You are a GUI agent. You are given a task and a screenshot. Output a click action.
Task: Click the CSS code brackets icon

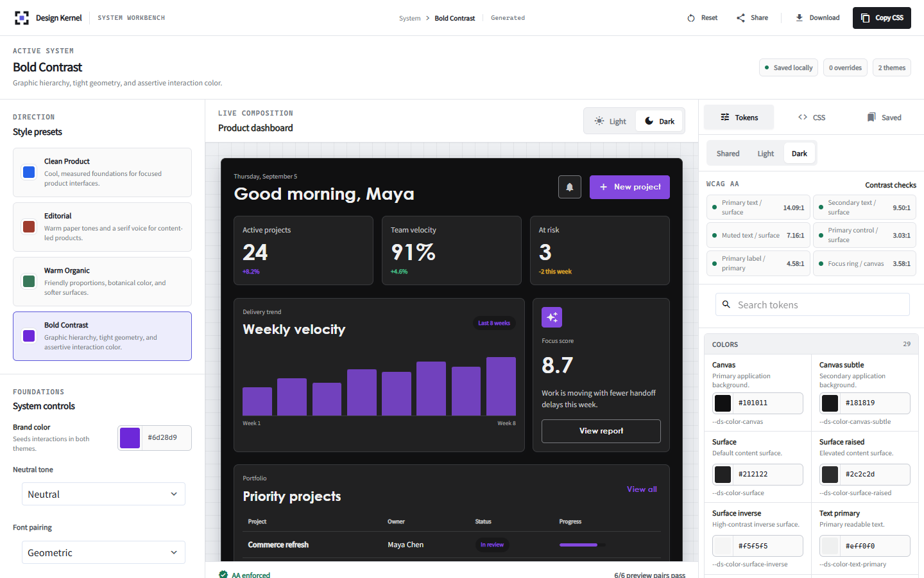pos(803,117)
